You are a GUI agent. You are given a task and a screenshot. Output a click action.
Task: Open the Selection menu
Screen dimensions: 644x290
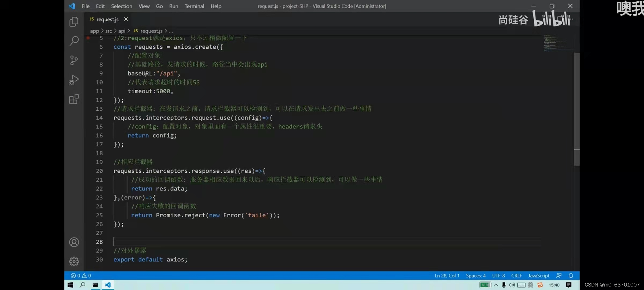tap(121, 6)
